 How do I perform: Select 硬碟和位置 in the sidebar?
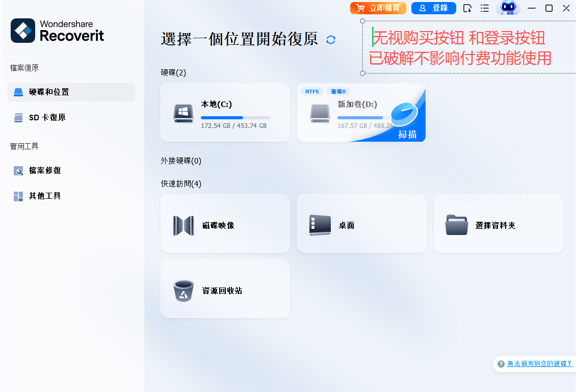pos(71,92)
